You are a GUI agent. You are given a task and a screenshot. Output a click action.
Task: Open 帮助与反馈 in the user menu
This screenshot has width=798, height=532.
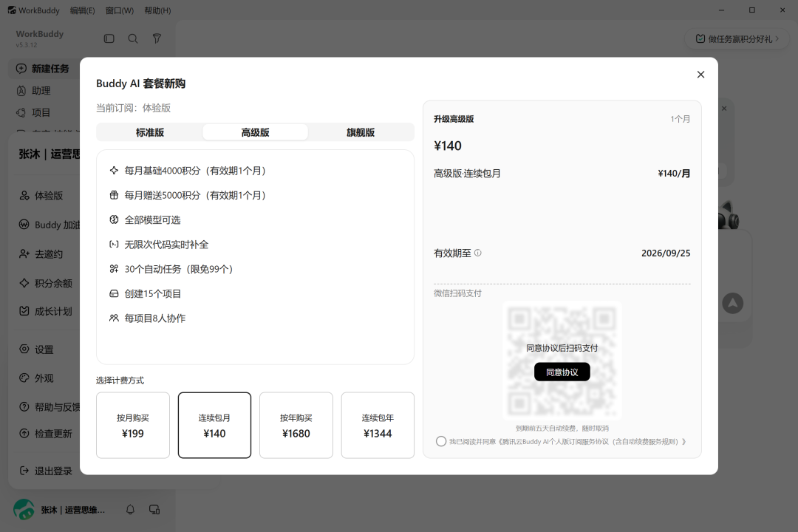(x=48, y=407)
